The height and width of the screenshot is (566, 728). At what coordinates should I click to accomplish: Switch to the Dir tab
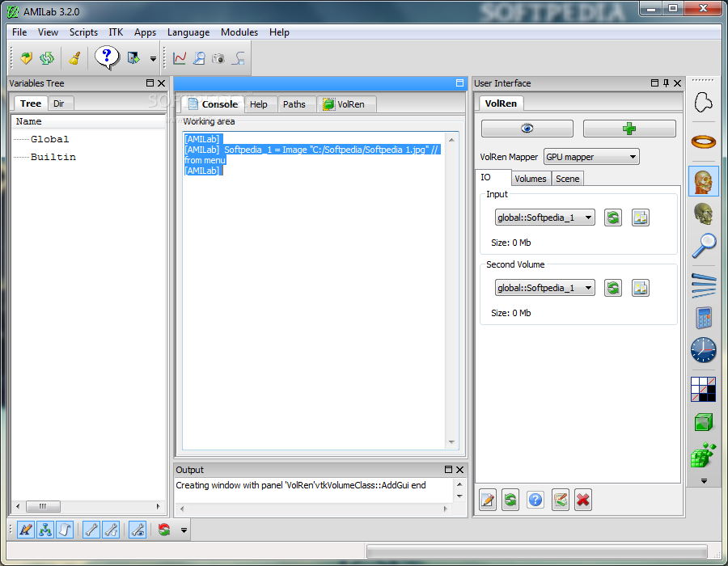tap(59, 103)
